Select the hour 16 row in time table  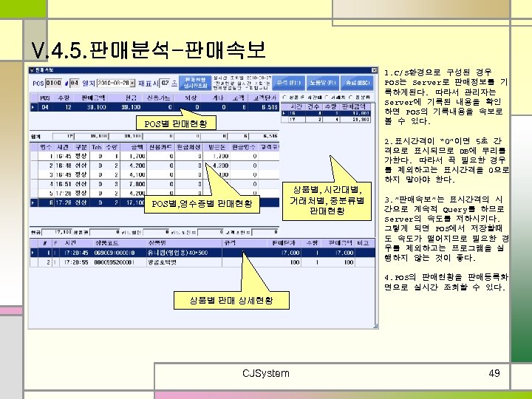point(326,113)
